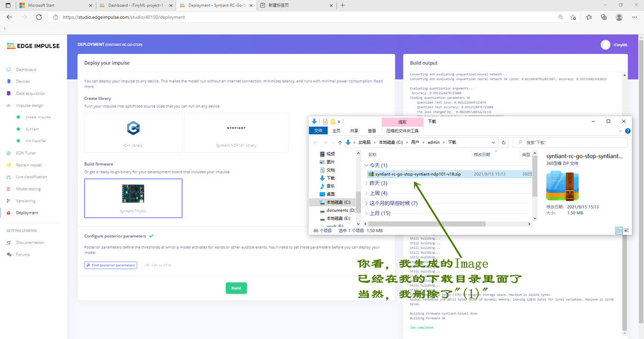The height and width of the screenshot is (339, 644).
Task: Open browser Collections icon
Action: pos(604,17)
